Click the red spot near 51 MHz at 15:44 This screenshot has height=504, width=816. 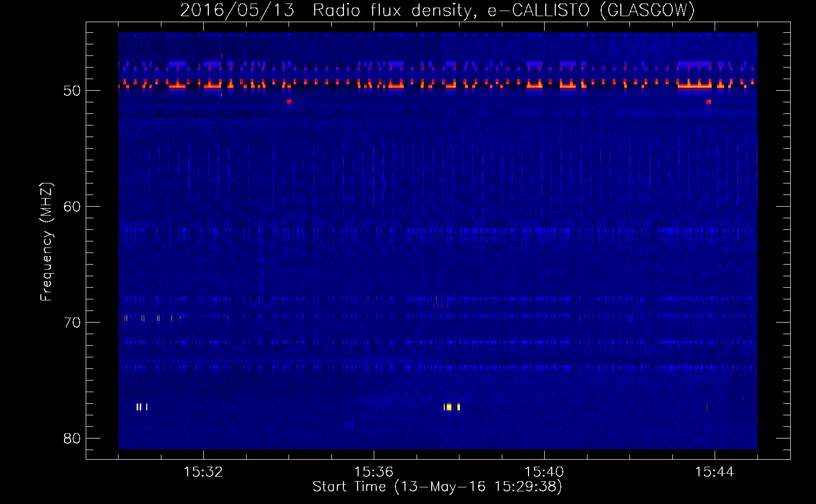[x=709, y=102]
